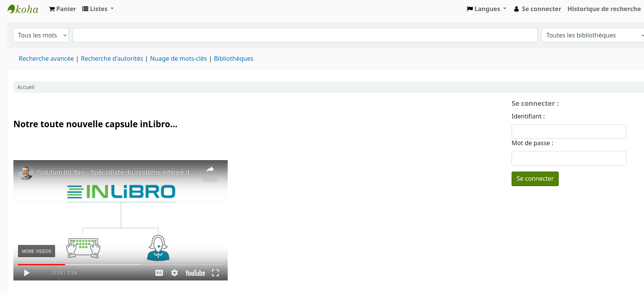
Task: Open the Langues dropdown
Action: point(486,9)
